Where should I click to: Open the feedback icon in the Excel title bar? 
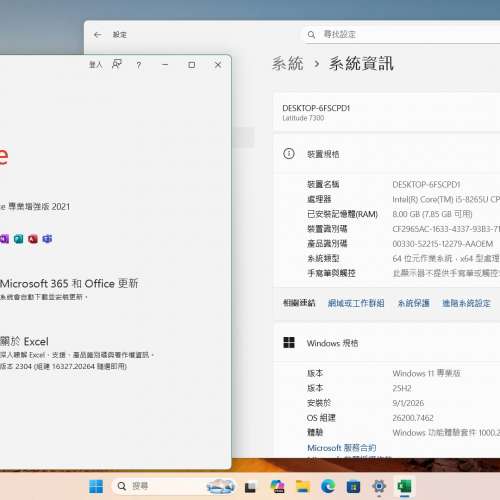coord(117,64)
